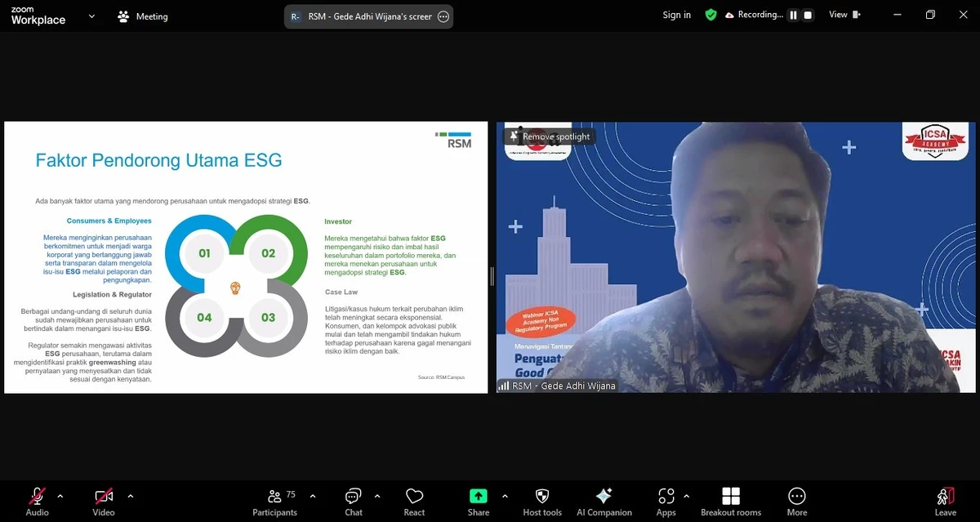Open Breakout rooms
Image resolution: width=980 pixels, height=522 pixels.
tap(730, 500)
